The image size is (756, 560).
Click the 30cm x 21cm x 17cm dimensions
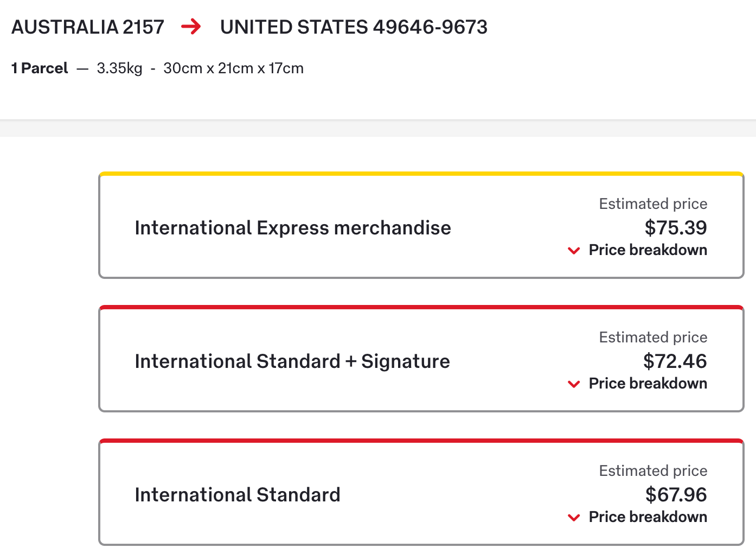[x=233, y=68]
